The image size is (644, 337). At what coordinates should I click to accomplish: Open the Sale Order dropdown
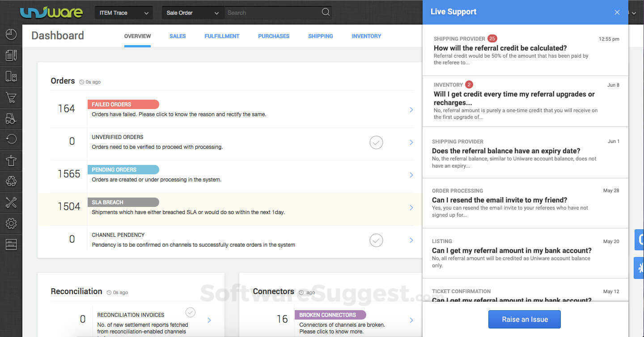pyautogui.click(x=192, y=13)
